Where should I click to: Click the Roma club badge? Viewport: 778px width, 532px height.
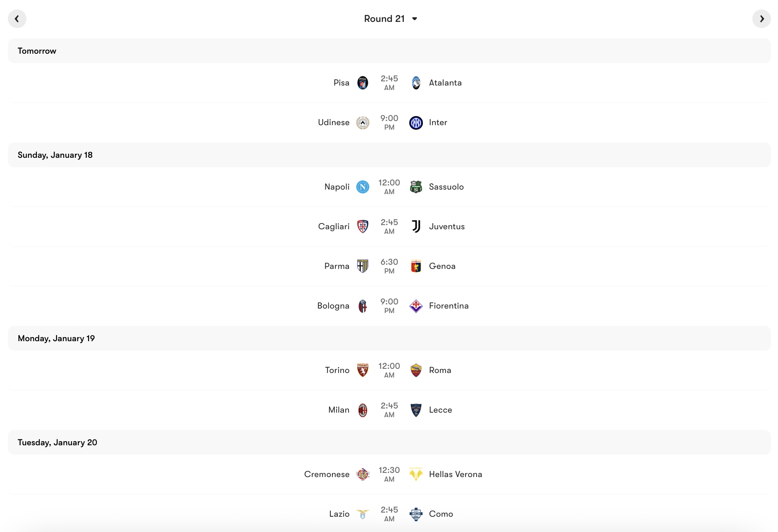(415, 370)
